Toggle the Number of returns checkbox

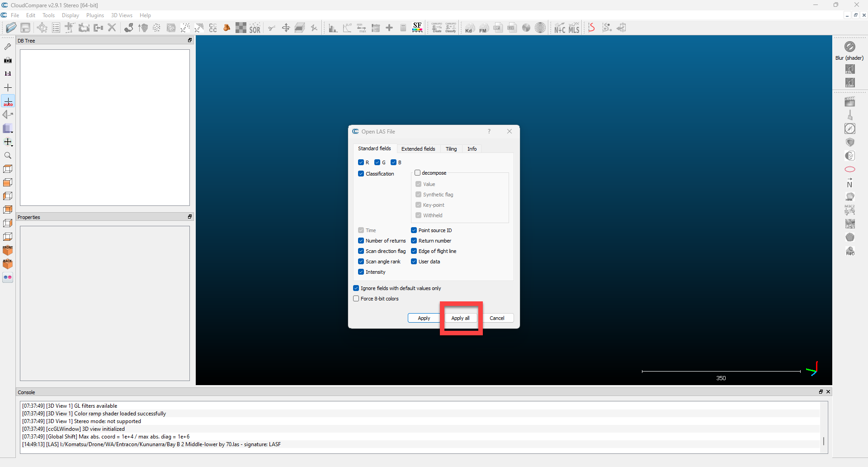pyautogui.click(x=361, y=241)
